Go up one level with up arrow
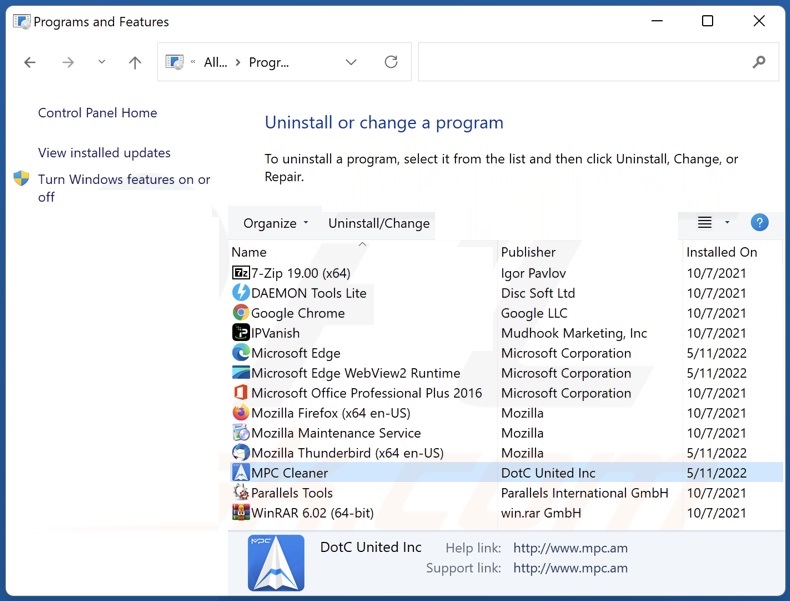790x601 pixels. coord(135,62)
